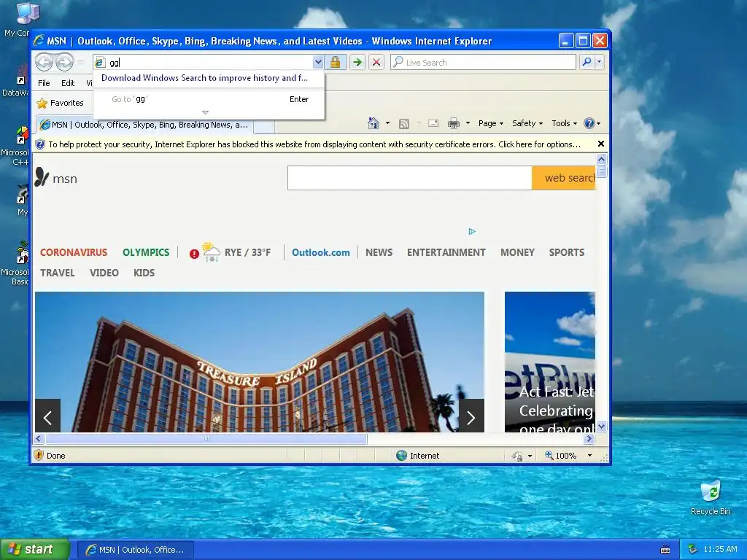Open the TRAVEL section
Screen dimensions: 747x560
point(57,273)
